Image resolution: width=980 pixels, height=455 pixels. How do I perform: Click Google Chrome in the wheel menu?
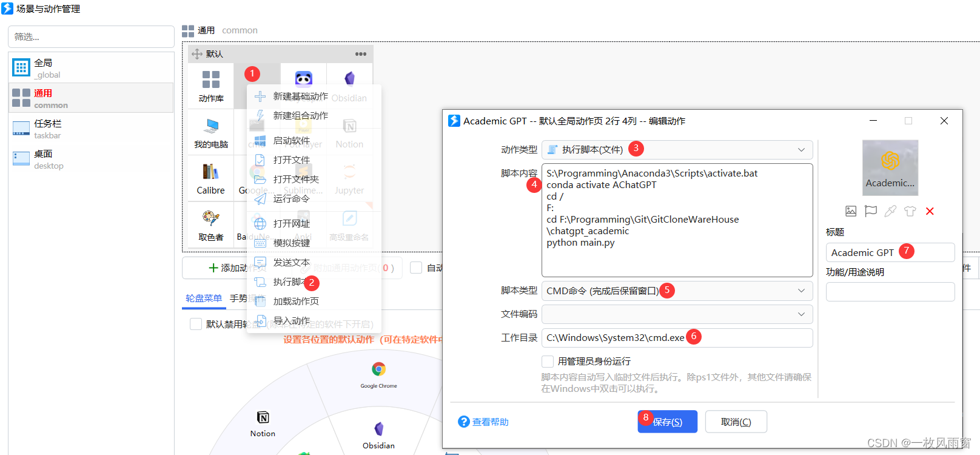[378, 375]
